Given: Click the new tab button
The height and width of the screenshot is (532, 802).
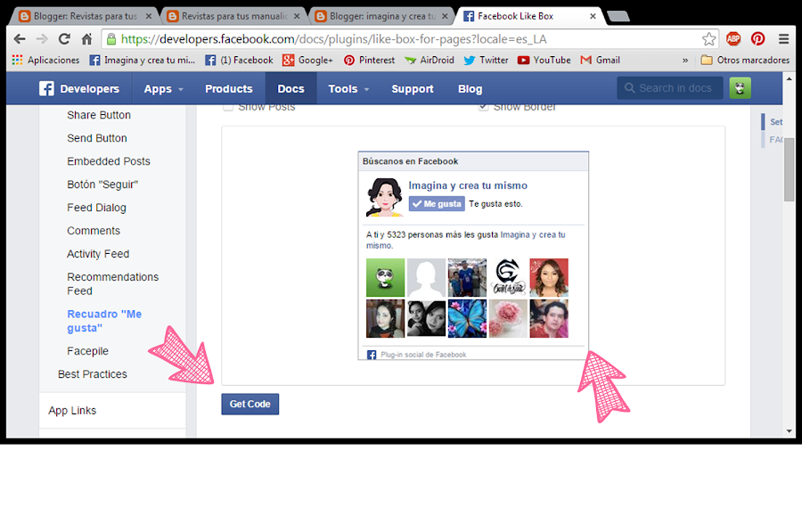Looking at the screenshot, I should (x=618, y=16).
